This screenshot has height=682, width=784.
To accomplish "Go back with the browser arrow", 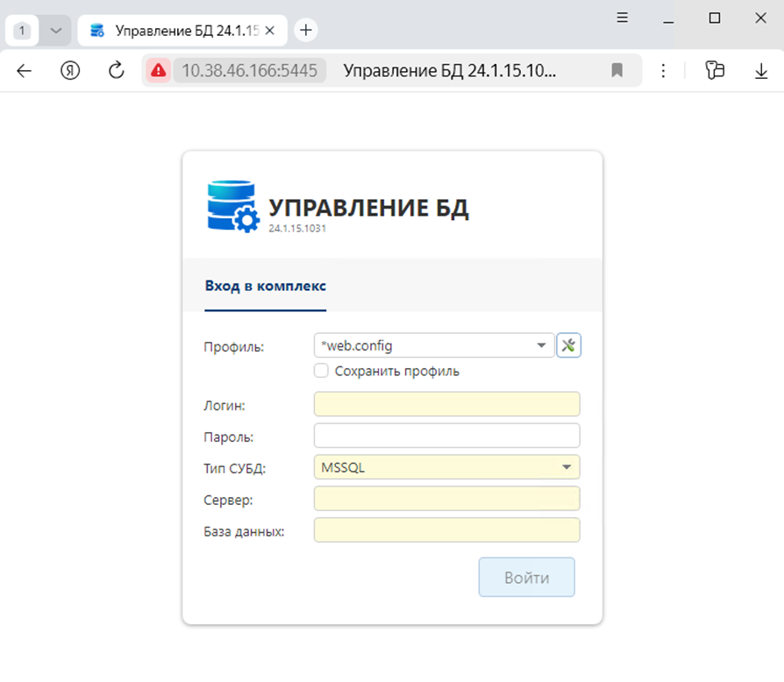I will 24,71.
